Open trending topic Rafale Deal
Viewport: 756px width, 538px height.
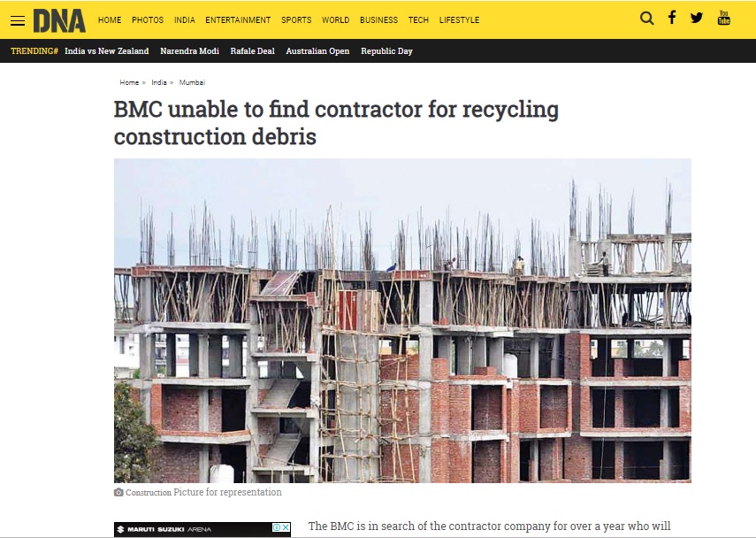click(252, 51)
